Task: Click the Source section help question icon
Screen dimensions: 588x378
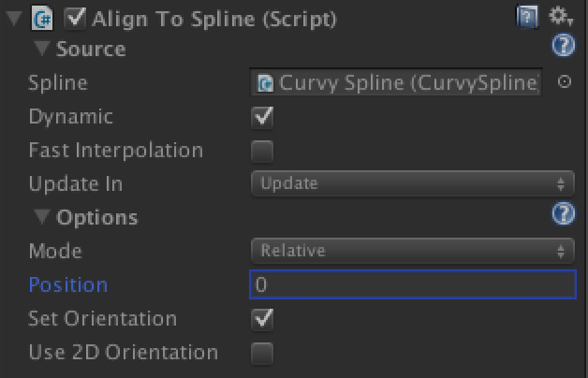Action: (x=563, y=45)
